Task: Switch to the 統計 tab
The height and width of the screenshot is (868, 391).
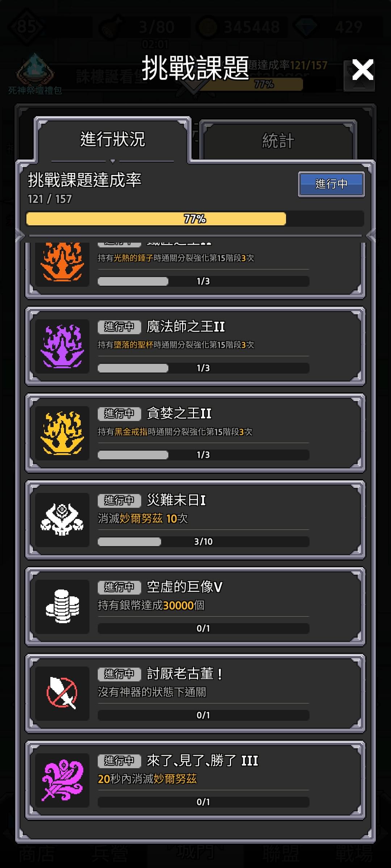Action: (278, 141)
